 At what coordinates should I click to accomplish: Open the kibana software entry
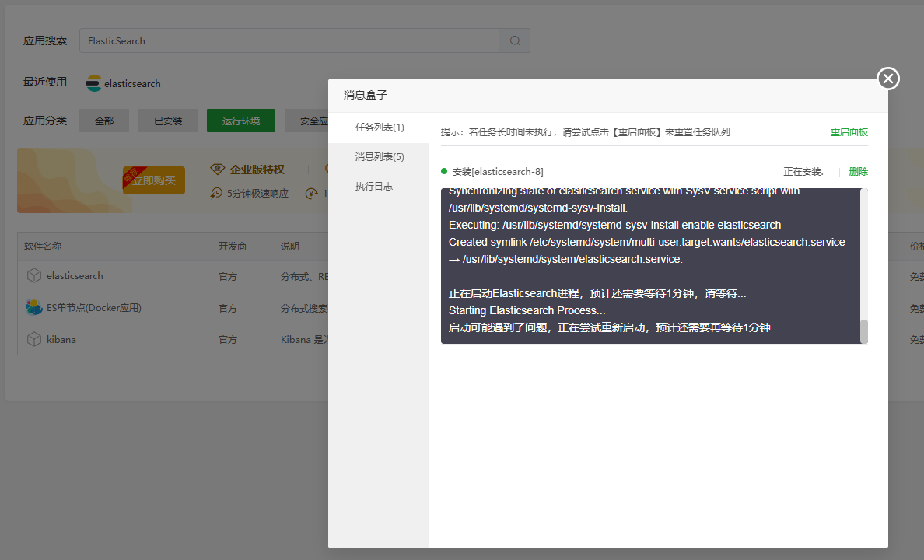pos(61,340)
